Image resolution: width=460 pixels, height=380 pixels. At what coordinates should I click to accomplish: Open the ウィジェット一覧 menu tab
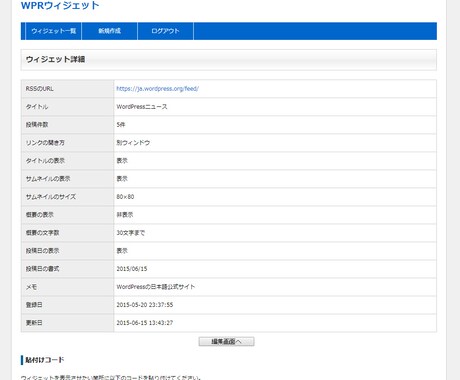[x=53, y=31]
